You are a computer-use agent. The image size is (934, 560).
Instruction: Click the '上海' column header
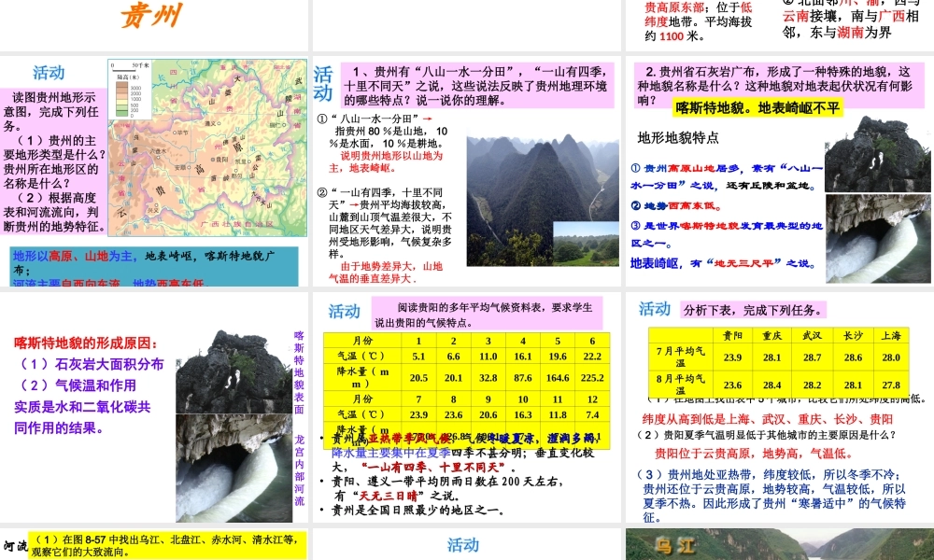point(891,336)
